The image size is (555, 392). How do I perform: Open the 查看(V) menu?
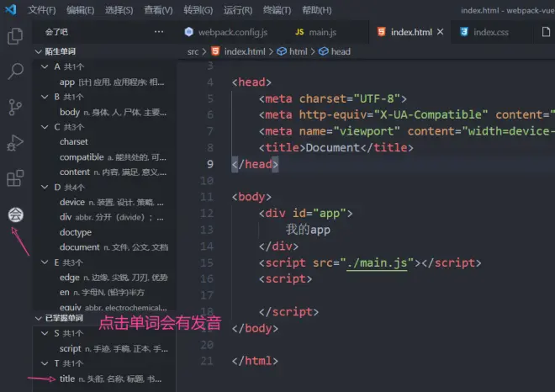[158, 10]
